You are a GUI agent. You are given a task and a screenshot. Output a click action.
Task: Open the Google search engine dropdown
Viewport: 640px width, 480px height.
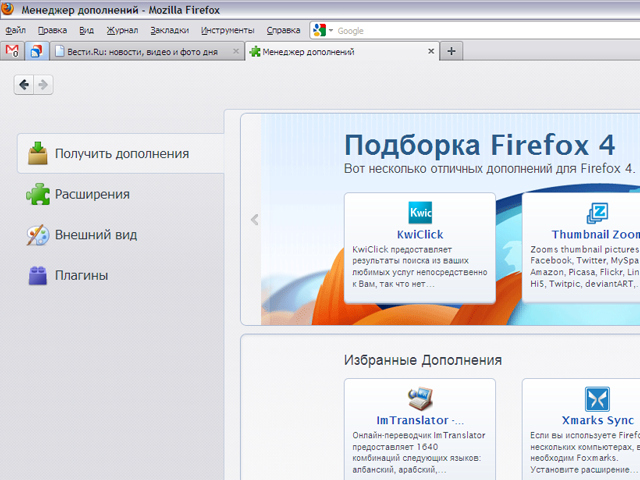coord(322,31)
